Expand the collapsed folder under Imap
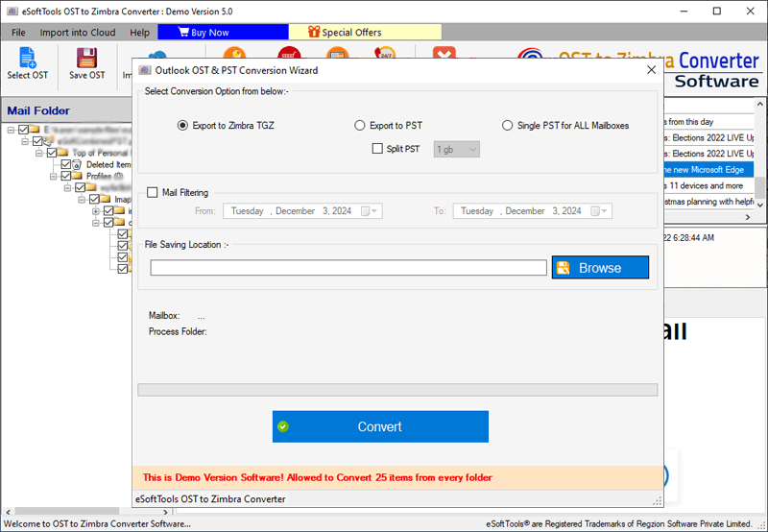 point(96,211)
